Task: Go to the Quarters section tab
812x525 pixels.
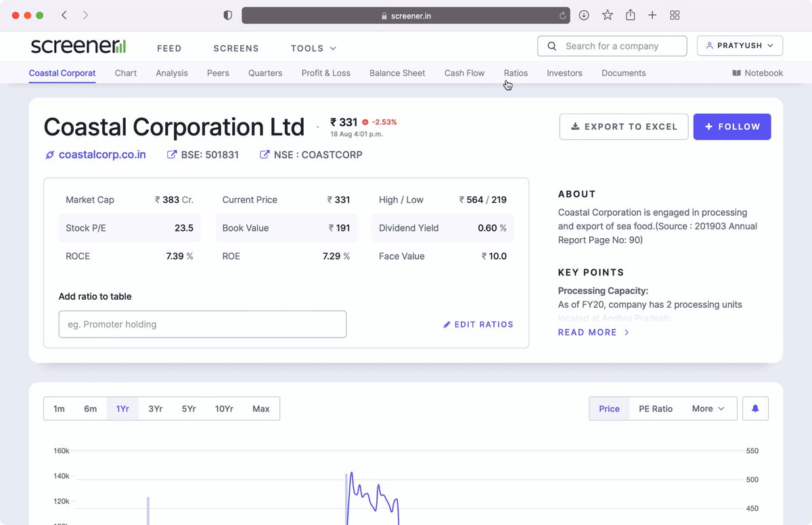Action: (265, 73)
